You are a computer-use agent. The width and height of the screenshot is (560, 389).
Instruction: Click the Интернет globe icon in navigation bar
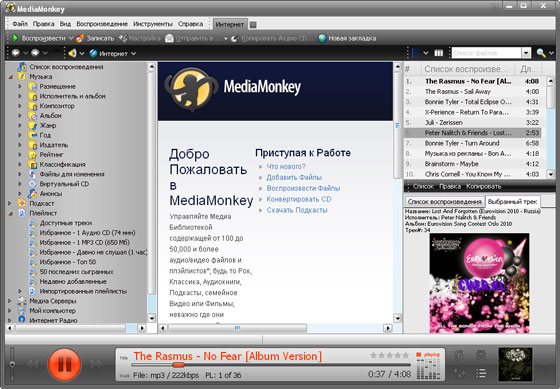(x=94, y=53)
